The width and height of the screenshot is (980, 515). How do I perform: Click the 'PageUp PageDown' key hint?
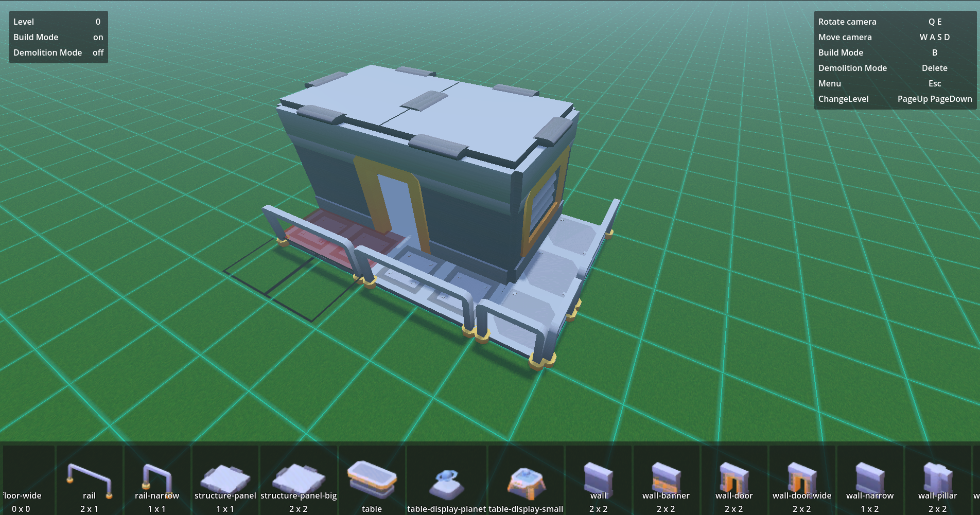pos(935,99)
